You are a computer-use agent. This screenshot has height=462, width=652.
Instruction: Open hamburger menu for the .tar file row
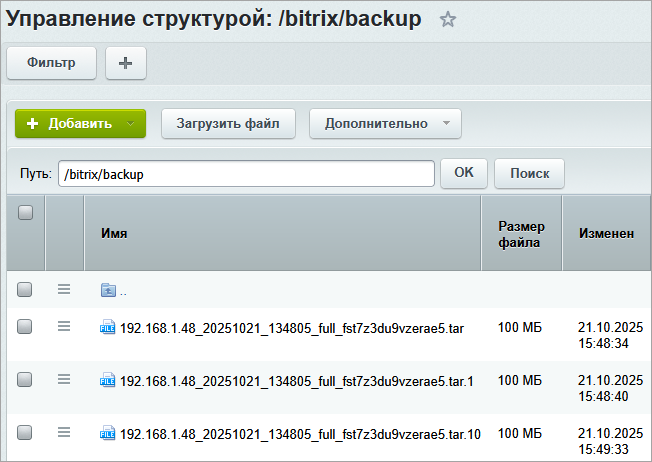coord(64,326)
